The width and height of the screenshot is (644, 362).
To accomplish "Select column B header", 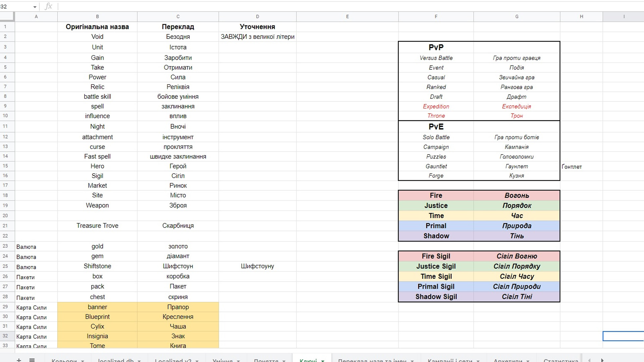I will pos(97,16).
